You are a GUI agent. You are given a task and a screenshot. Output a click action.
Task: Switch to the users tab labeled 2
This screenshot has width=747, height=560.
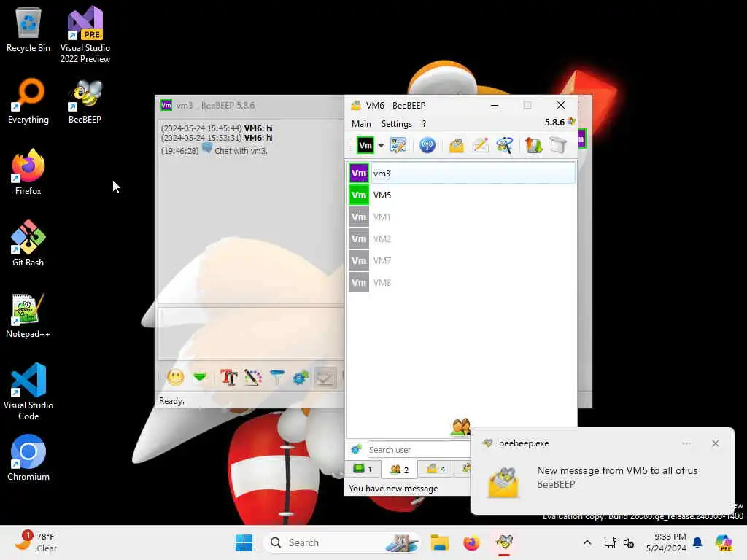[x=399, y=469]
